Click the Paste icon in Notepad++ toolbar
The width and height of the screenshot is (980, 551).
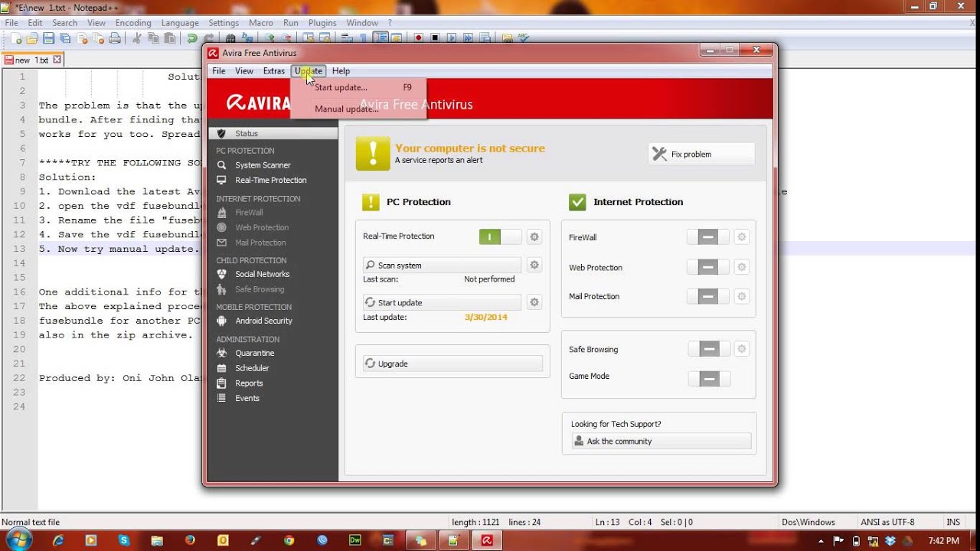pos(169,37)
